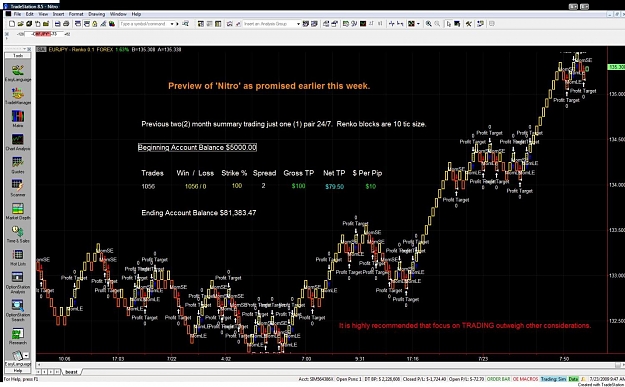Toggle the OE MACROS status indicator
This screenshot has height=387, width=625.
tap(525, 379)
